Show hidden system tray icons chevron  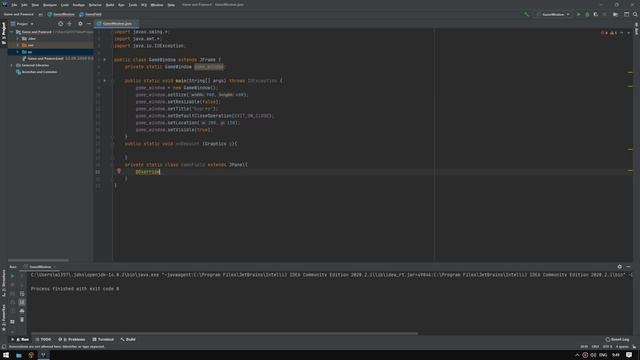click(577, 355)
